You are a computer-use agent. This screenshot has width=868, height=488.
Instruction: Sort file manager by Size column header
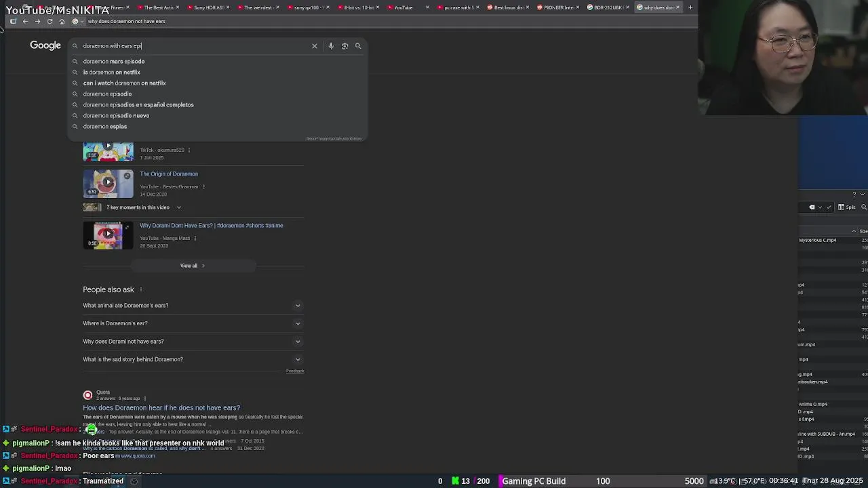pyautogui.click(x=863, y=231)
